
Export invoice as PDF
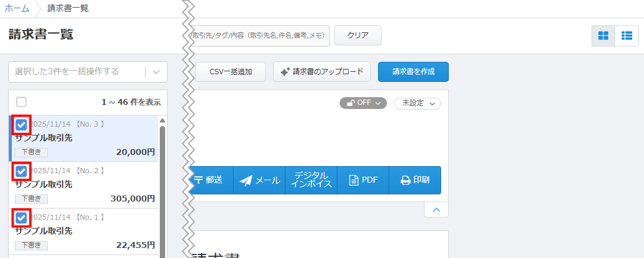[363, 180]
